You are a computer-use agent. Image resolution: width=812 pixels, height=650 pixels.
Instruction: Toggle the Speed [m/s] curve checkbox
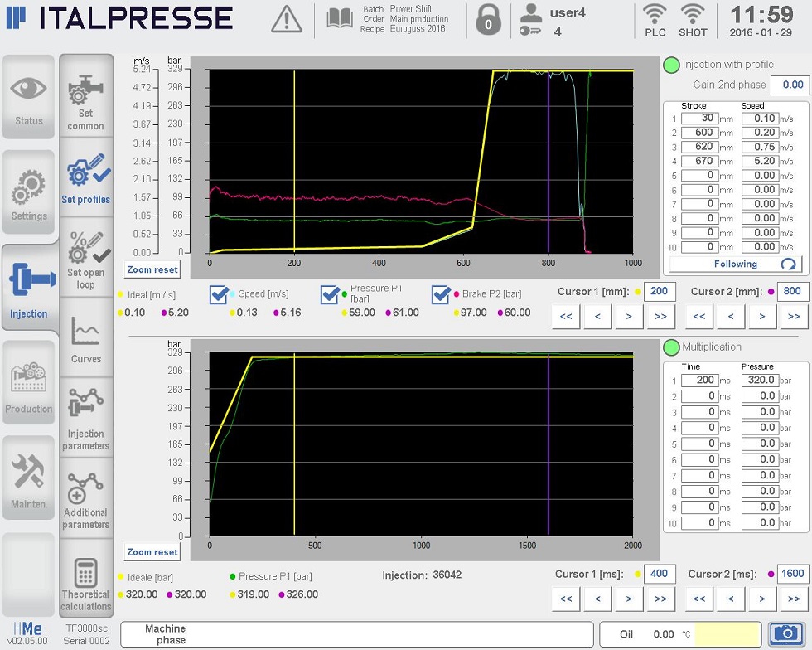[220, 294]
